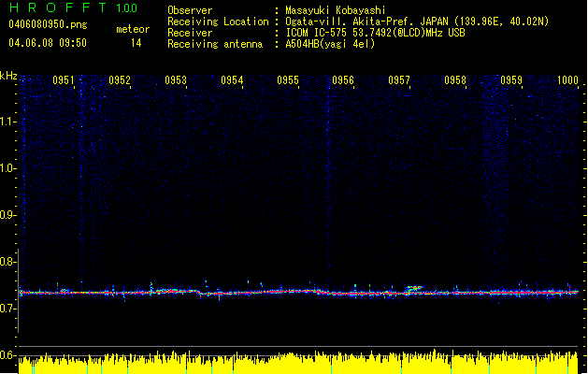Viewport: 588px width, 374px height.
Task: Click the 0959 time marker
Action: [x=511, y=80]
